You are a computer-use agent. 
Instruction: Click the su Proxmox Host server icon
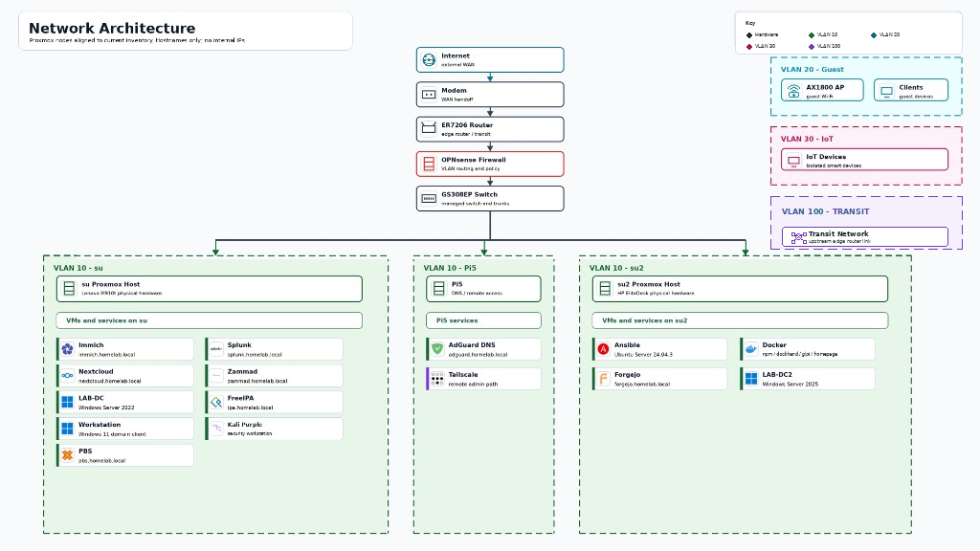click(x=69, y=288)
